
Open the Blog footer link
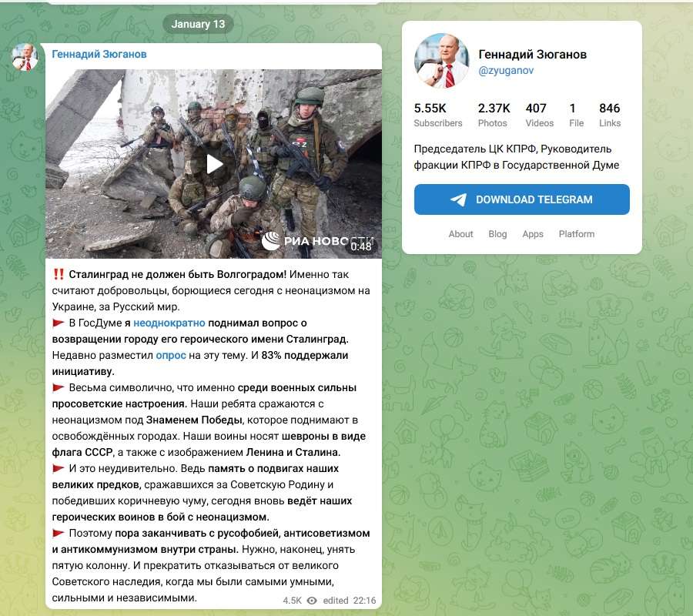pyautogui.click(x=497, y=234)
